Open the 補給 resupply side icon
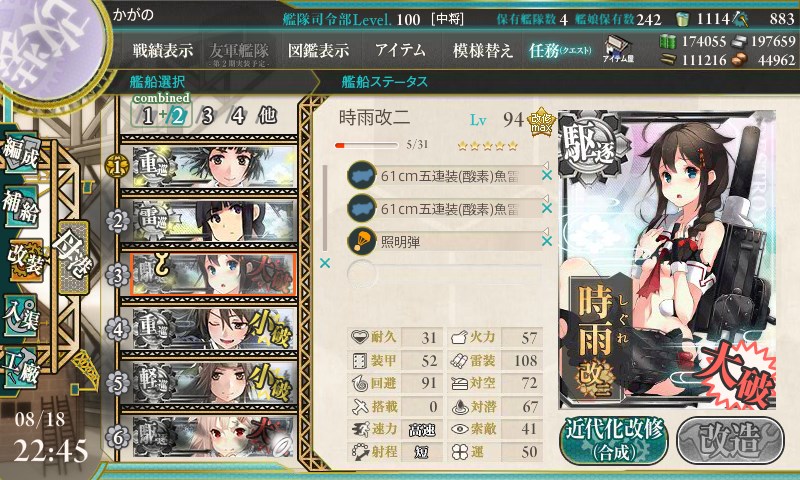The height and width of the screenshot is (480, 800). [21, 206]
